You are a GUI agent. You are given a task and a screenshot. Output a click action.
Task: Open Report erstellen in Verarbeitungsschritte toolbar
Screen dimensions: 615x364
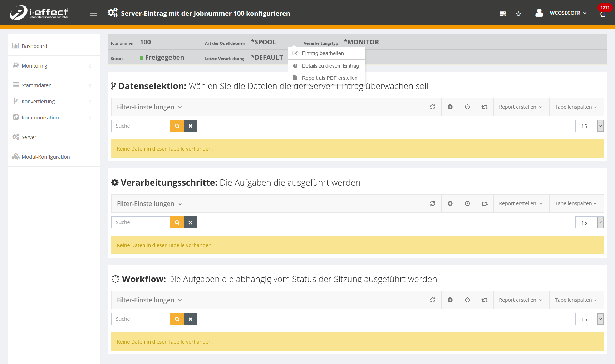tap(521, 203)
